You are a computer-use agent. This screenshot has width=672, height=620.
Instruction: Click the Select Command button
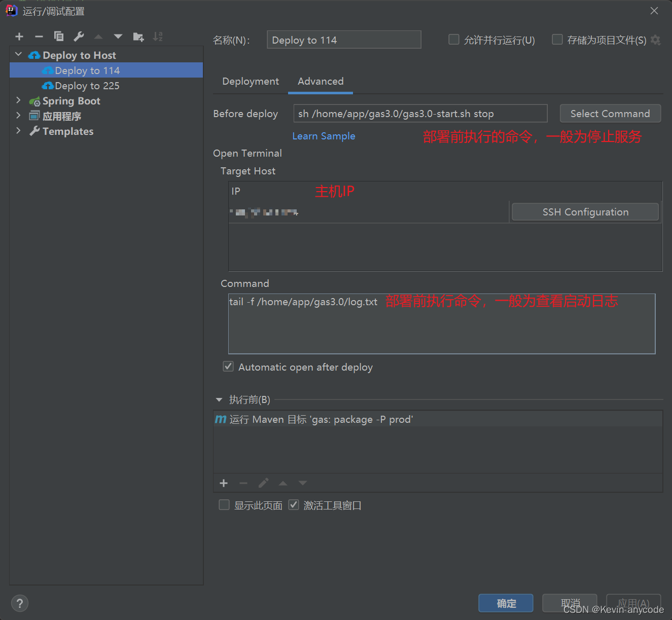(610, 114)
